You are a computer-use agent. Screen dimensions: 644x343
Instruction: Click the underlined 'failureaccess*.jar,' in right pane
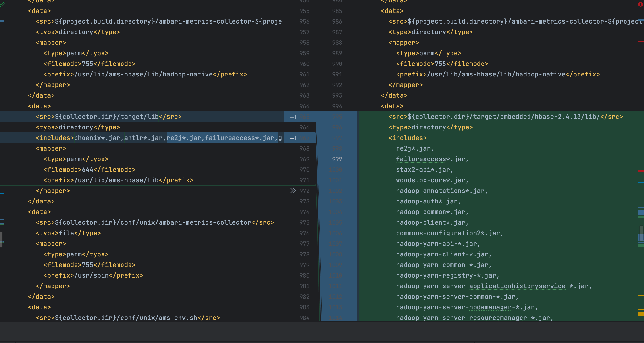coord(432,159)
